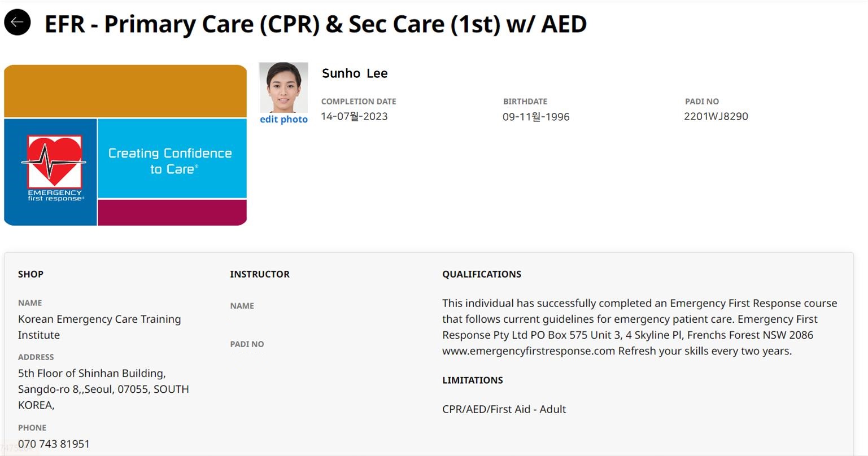This screenshot has width=868, height=456.
Task: Click the back arrow button
Action: point(17,22)
